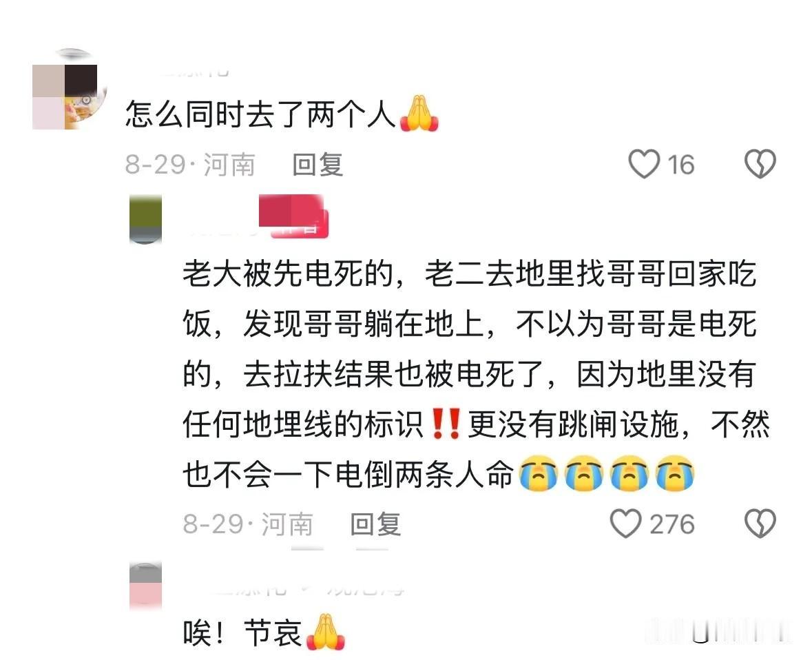The image size is (812, 660).
Task: Tap the "8-29·河南" timestamp under the long reply
Action: [248, 524]
